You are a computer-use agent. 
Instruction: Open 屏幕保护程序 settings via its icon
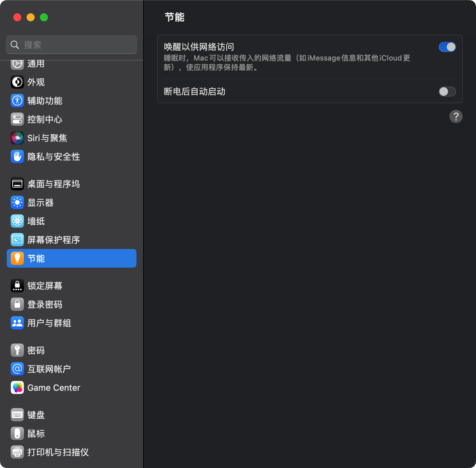pyautogui.click(x=17, y=239)
